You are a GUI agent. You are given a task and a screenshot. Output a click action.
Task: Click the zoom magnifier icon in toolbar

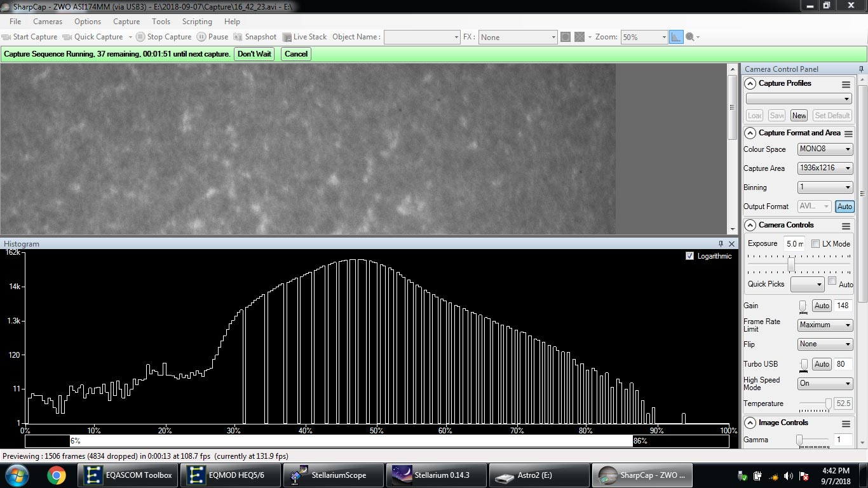690,37
